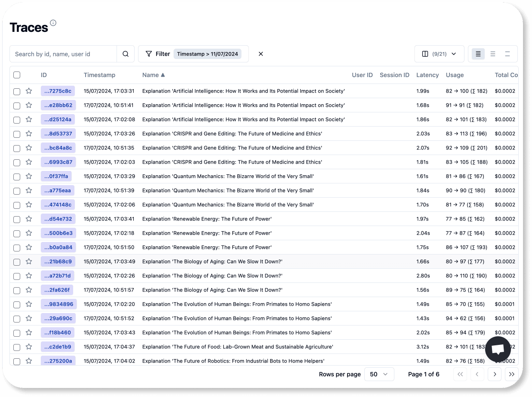Clear the Timestamp filter with X icon
The width and height of the screenshot is (532, 397).
point(261,54)
